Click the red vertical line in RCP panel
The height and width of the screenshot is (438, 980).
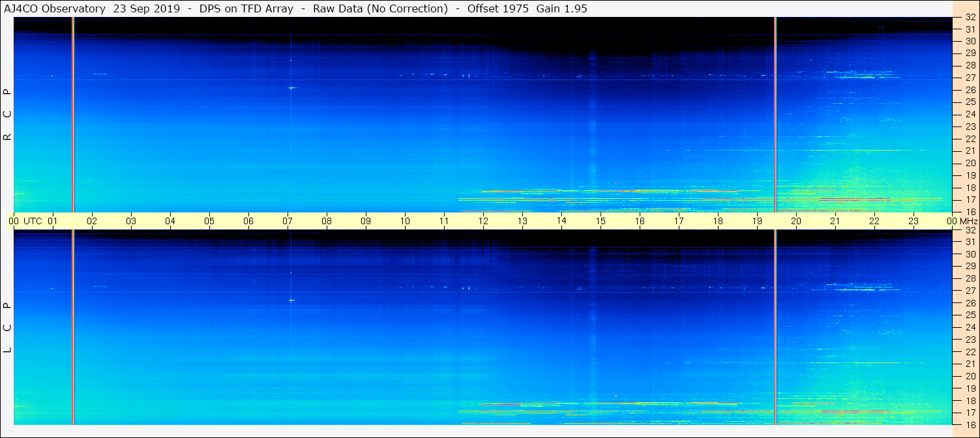pyautogui.click(x=72, y=115)
